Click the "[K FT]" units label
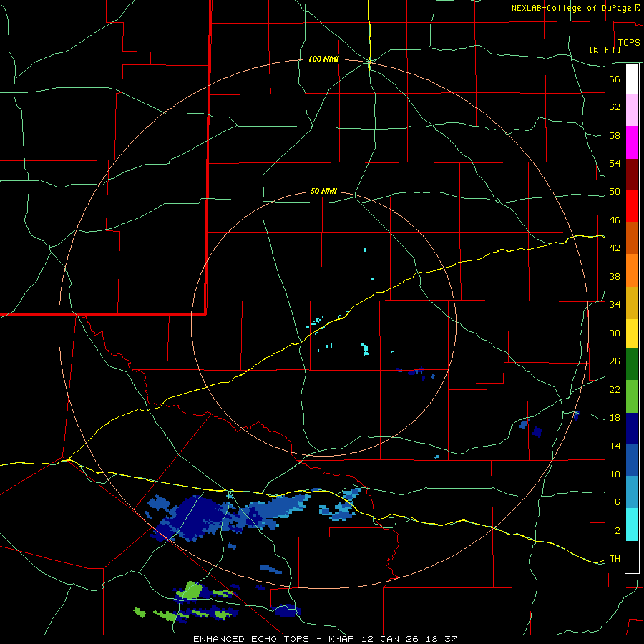644x644 pixels. click(605, 49)
